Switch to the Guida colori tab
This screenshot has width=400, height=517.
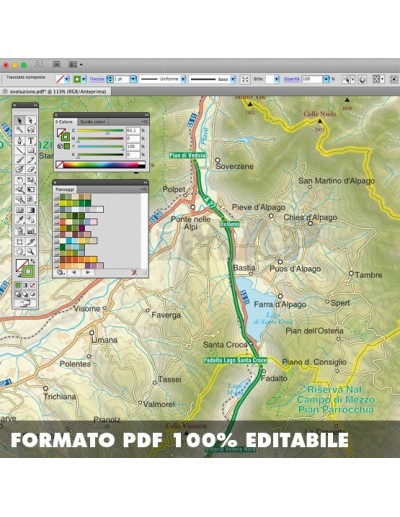point(93,122)
